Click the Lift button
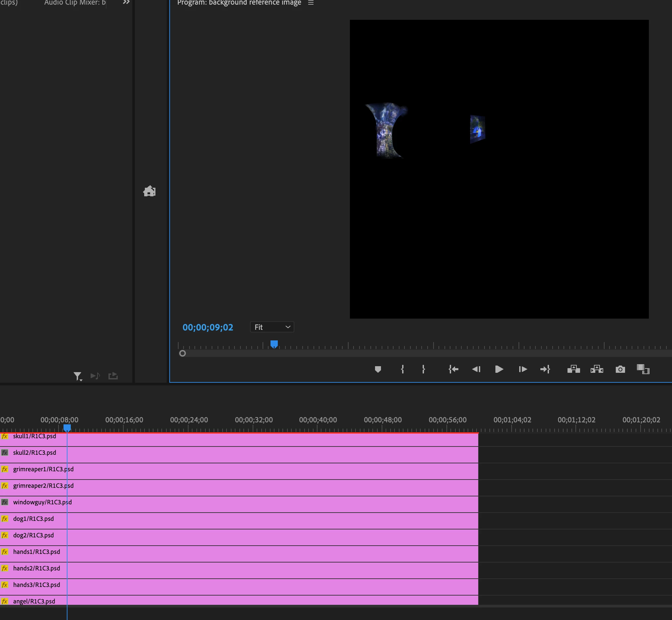This screenshot has width=672, height=620. [573, 369]
